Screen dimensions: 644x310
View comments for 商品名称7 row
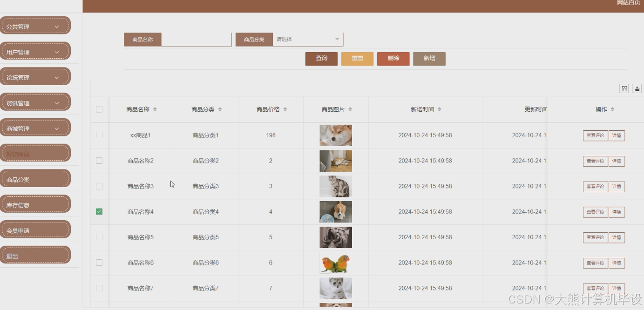(595, 289)
